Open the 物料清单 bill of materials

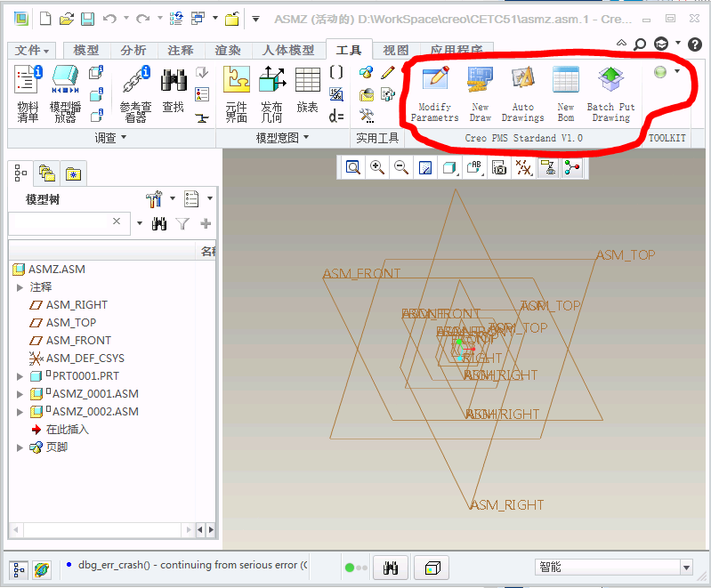(x=28, y=93)
